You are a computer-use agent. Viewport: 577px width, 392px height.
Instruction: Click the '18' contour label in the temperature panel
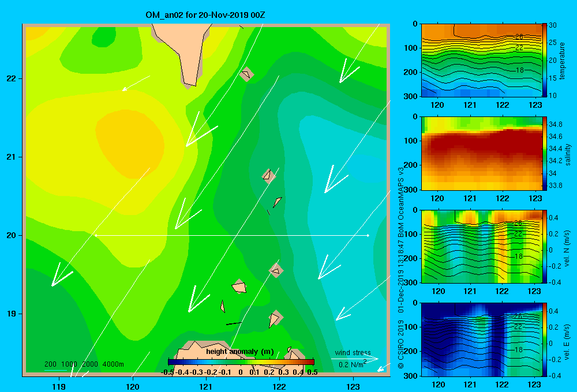(x=519, y=70)
